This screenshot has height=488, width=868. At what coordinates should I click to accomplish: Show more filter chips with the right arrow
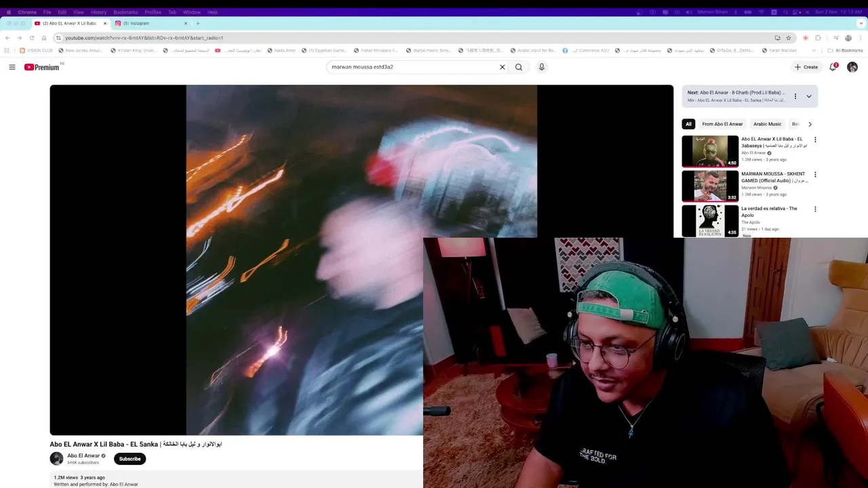(x=810, y=124)
